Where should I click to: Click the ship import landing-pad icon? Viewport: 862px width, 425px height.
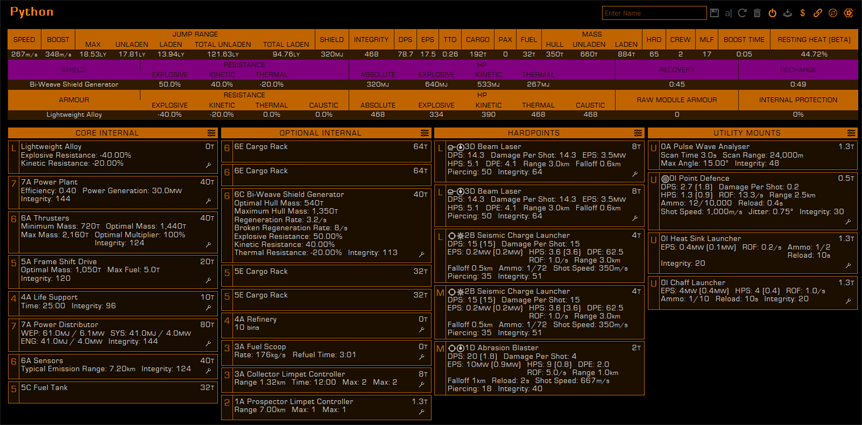click(x=788, y=13)
